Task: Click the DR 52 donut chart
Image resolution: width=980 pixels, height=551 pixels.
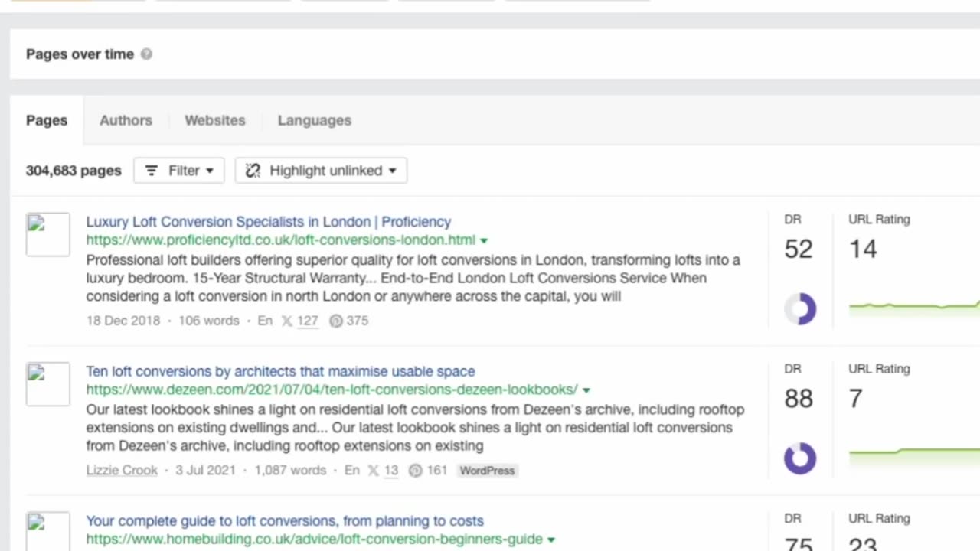Action: tap(800, 309)
